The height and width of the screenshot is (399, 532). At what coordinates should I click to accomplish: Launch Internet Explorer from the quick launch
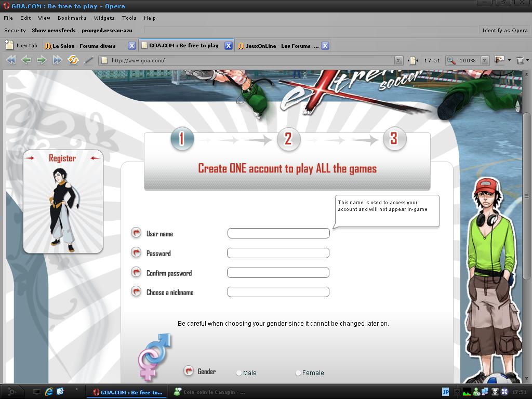pyautogui.click(x=49, y=392)
